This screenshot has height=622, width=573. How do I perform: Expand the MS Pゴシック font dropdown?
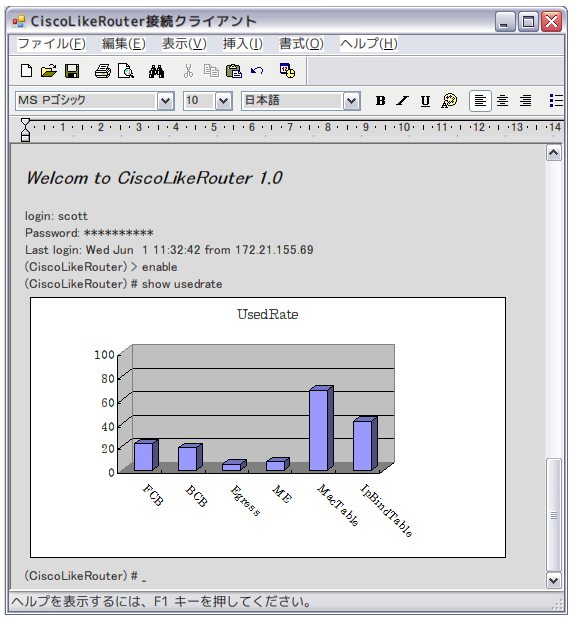[x=165, y=101]
